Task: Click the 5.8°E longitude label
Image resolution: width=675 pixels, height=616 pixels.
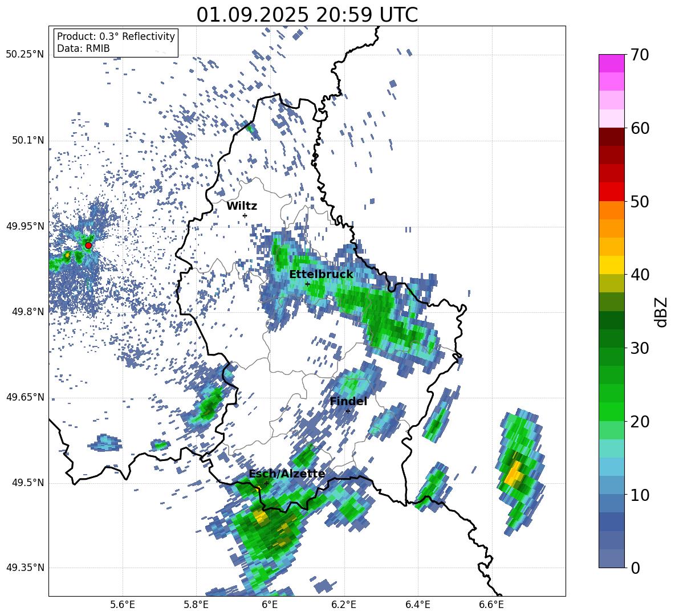Action: click(x=196, y=605)
